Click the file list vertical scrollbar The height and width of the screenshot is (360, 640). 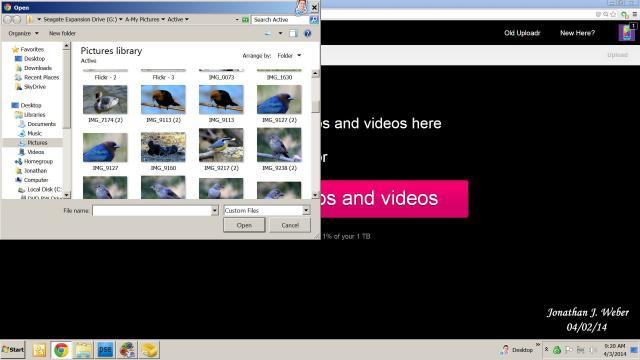[315, 135]
